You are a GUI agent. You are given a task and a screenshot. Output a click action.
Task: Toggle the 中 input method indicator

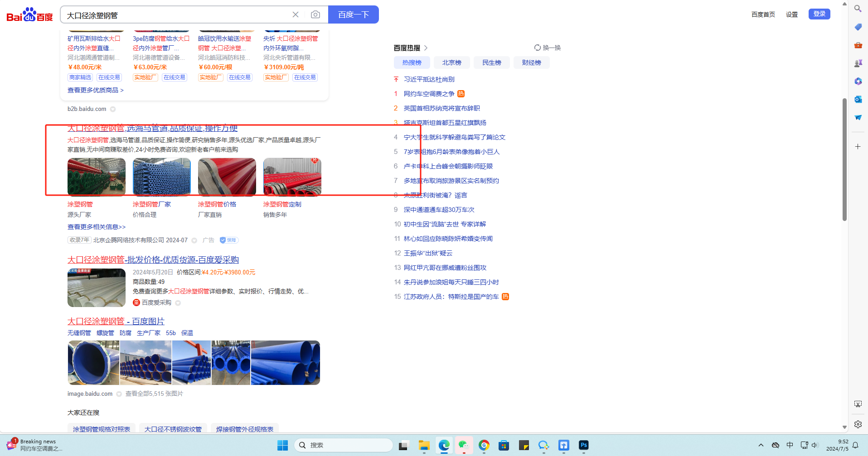790,445
